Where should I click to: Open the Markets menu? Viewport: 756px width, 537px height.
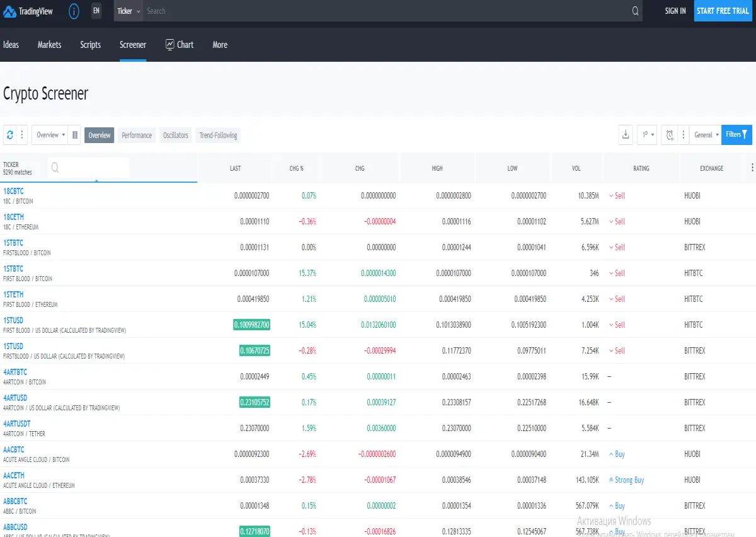(49, 45)
